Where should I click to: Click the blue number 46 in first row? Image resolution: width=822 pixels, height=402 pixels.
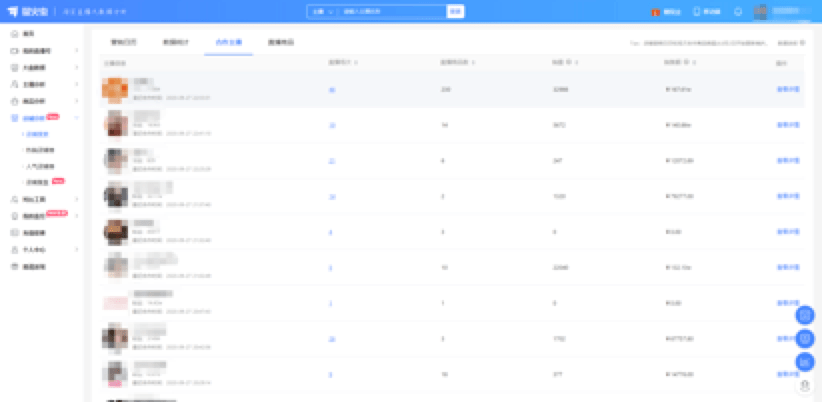(x=332, y=90)
